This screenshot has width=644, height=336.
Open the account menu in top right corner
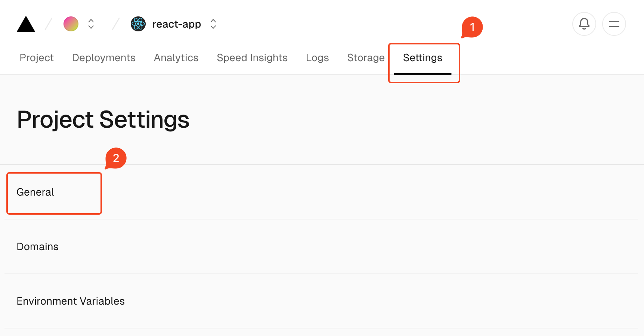pos(614,24)
